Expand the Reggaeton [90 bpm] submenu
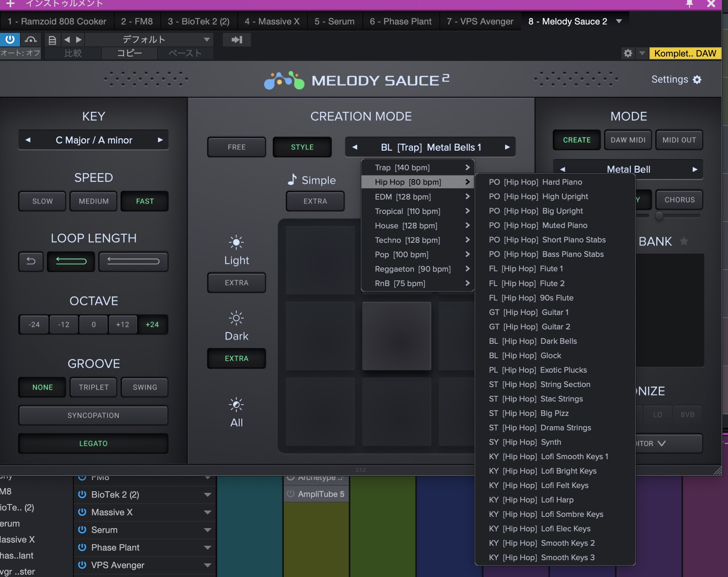728x577 pixels. click(x=418, y=269)
